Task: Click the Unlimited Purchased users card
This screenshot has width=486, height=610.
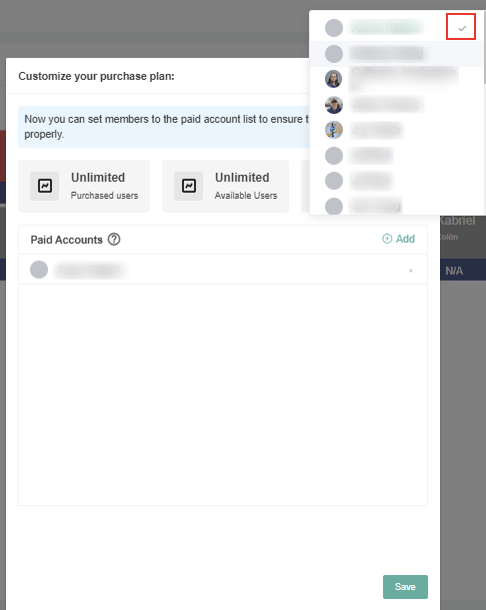Action: [84, 186]
